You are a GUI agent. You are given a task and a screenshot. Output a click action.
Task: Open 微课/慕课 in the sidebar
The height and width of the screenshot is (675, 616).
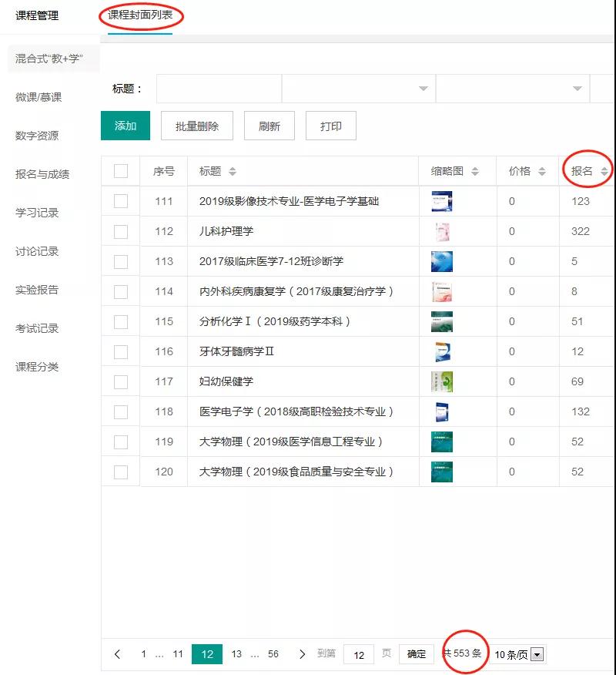38,97
